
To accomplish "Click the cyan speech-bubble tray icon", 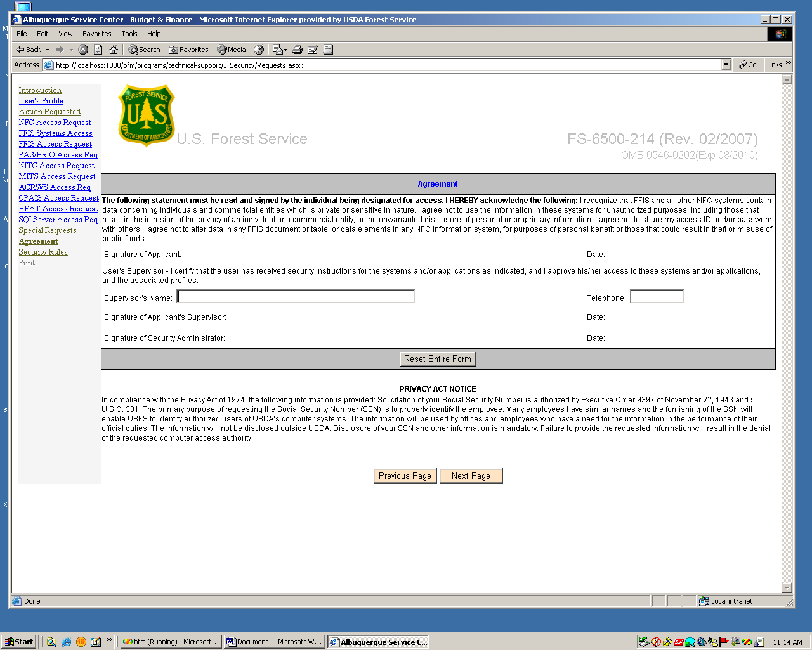I will 690,642.
